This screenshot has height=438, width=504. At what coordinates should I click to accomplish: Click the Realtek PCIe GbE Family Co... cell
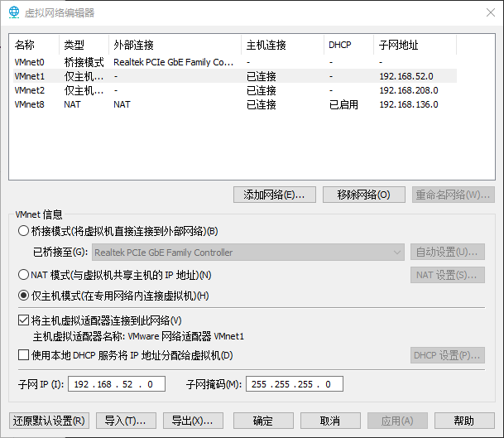pos(174,62)
